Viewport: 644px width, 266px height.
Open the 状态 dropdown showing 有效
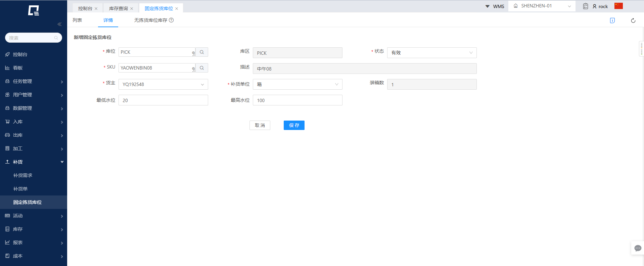point(432,53)
